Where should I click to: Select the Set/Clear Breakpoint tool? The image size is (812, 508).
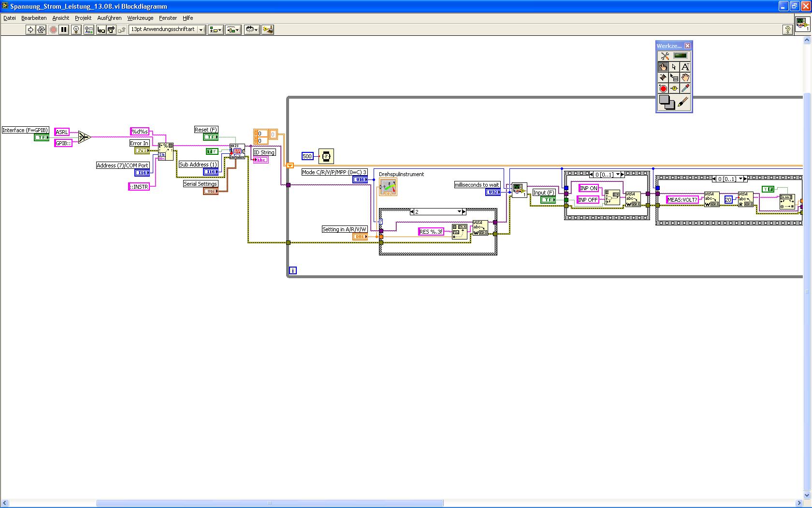(x=663, y=89)
